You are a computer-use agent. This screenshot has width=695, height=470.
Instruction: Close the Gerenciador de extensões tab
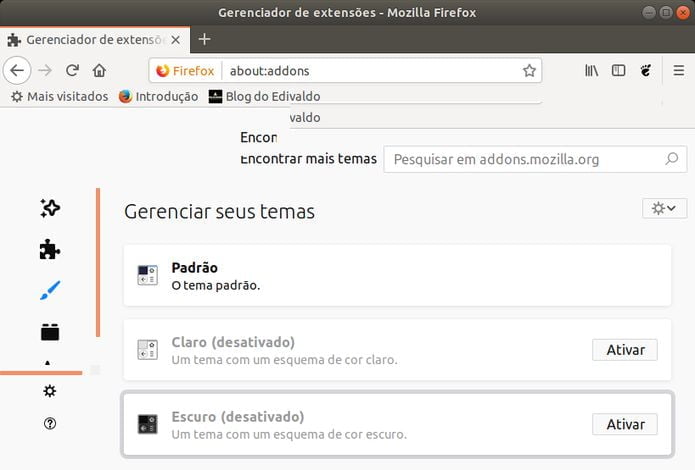pos(176,40)
